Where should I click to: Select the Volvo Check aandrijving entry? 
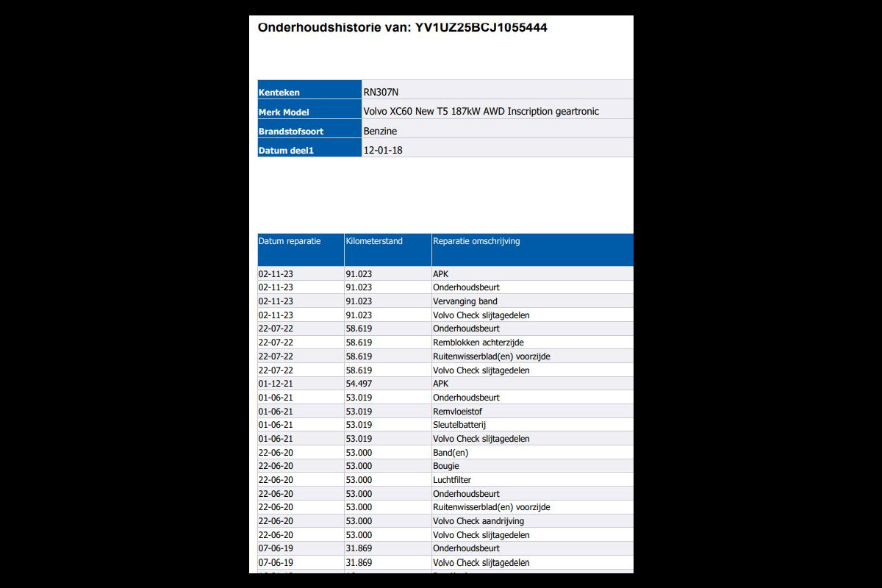tap(478, 521)
